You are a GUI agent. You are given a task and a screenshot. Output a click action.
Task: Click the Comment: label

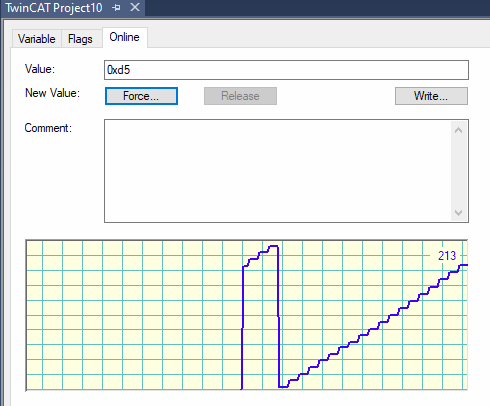click(48, 128)
